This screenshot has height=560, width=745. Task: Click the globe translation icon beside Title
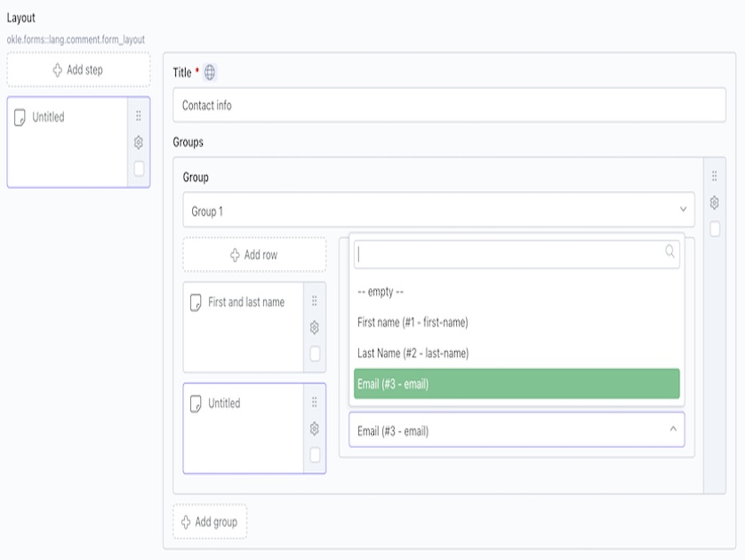210,72
